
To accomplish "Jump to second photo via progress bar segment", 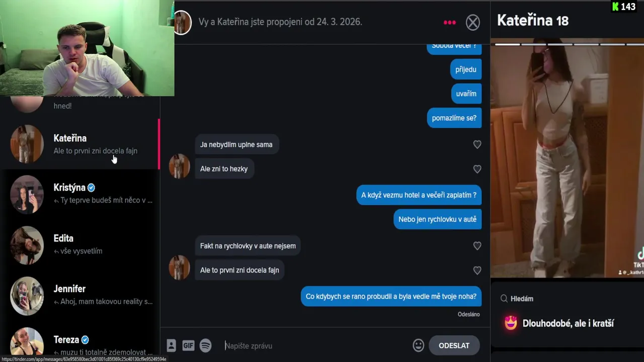I will pos(534,44).
